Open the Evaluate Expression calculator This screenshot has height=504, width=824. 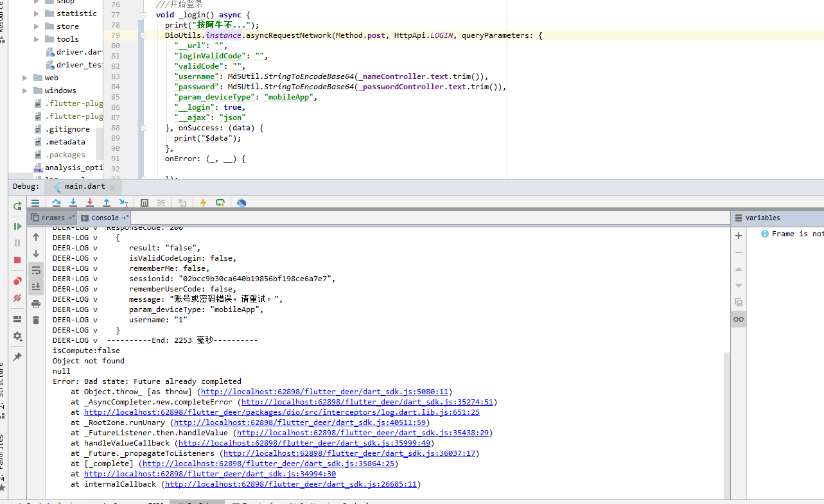tap(145, 203)
